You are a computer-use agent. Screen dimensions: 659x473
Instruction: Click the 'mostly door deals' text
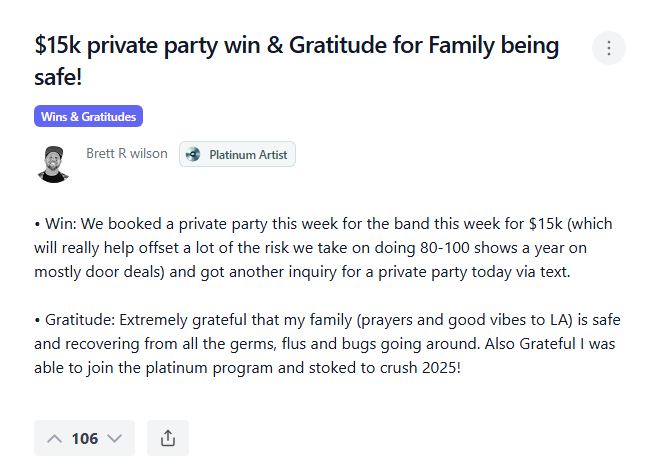coord(93,270)
